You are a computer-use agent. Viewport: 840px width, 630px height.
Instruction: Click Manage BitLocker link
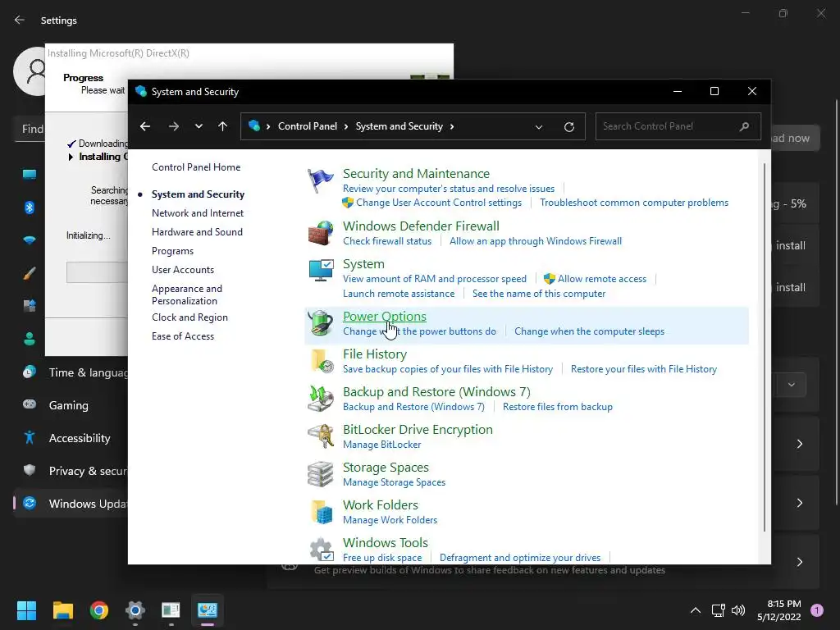[382, 445]
